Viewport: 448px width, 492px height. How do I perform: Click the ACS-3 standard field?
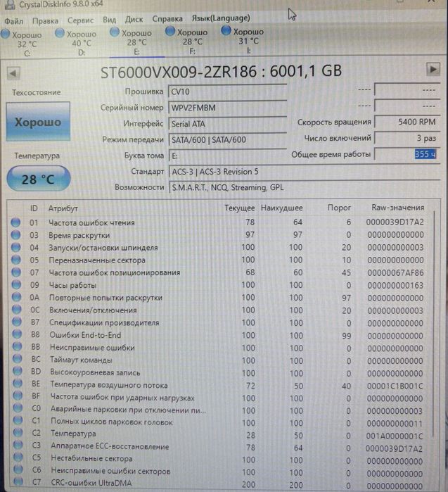coord(304,172)
